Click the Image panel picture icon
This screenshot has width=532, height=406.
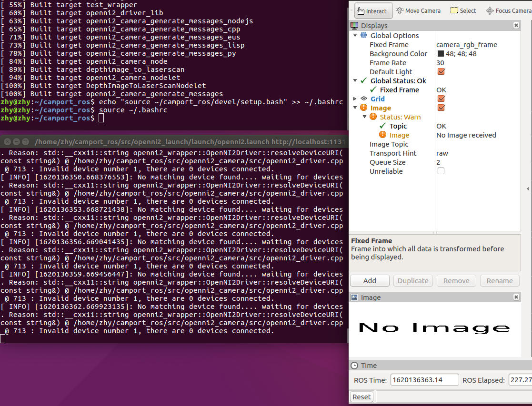click(x=354, y=297)
